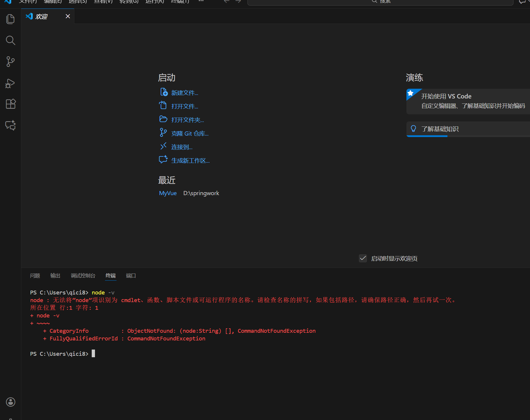Click the 了解基础知识 progress bar
Screen dimensions: 530x420
click(468, 136)
